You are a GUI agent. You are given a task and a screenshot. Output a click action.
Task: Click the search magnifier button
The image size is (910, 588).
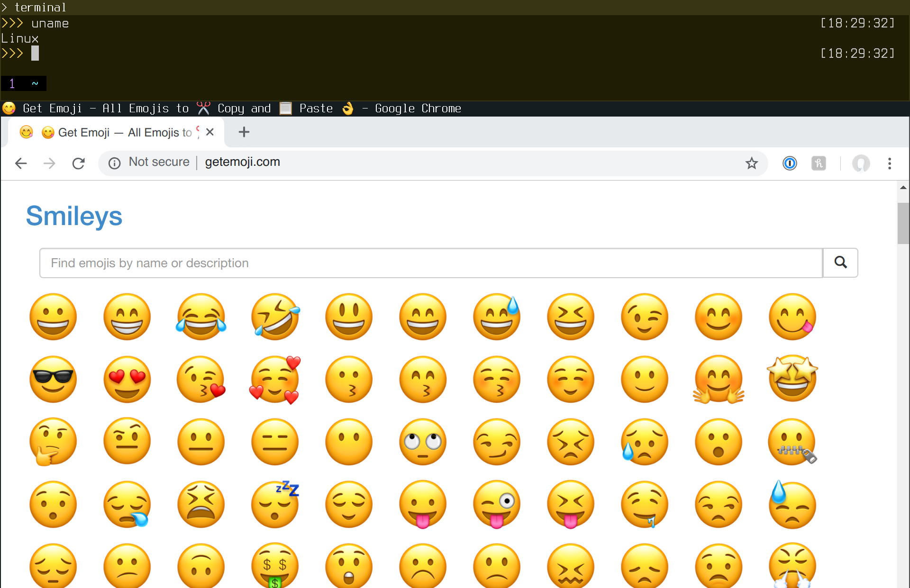coord(840,262)
